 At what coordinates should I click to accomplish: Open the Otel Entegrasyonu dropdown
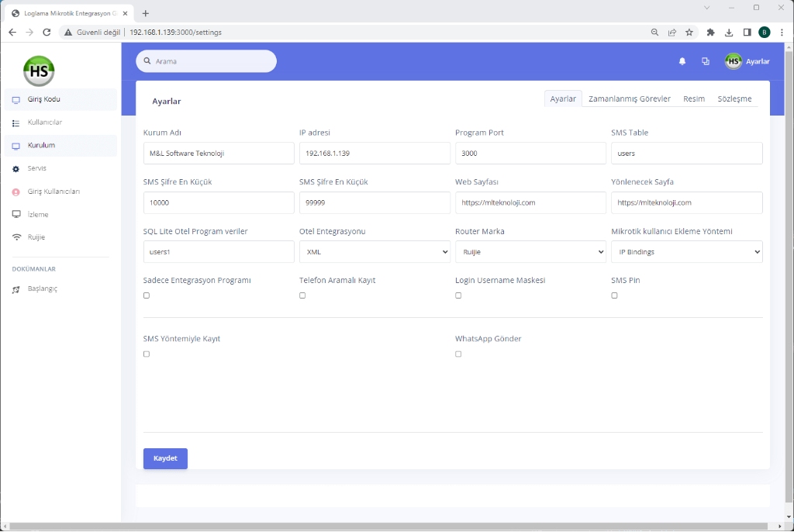375,252
